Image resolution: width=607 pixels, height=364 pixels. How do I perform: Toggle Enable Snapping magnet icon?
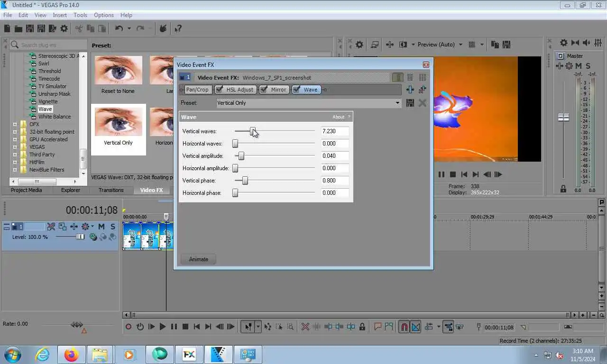tap(404, 327)
